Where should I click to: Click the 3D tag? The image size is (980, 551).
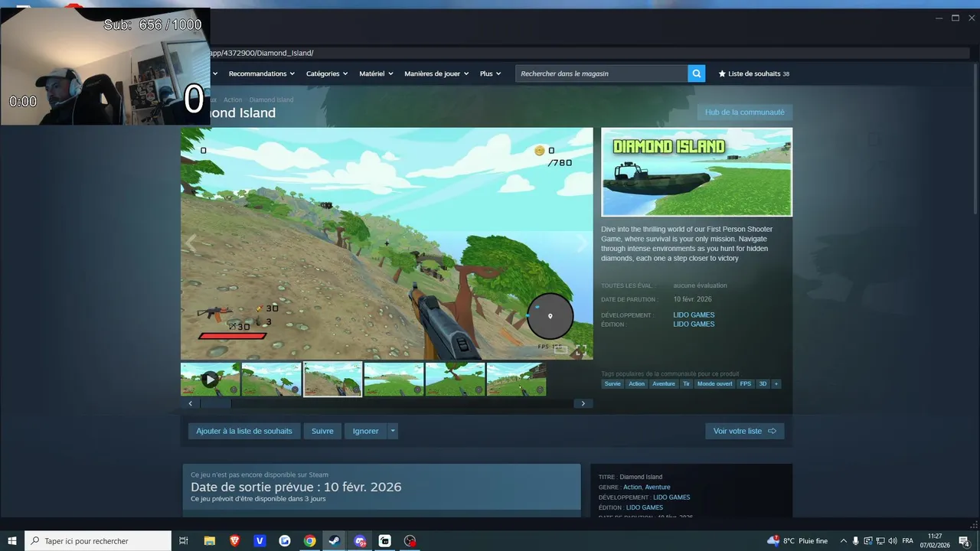pos(763,383)
